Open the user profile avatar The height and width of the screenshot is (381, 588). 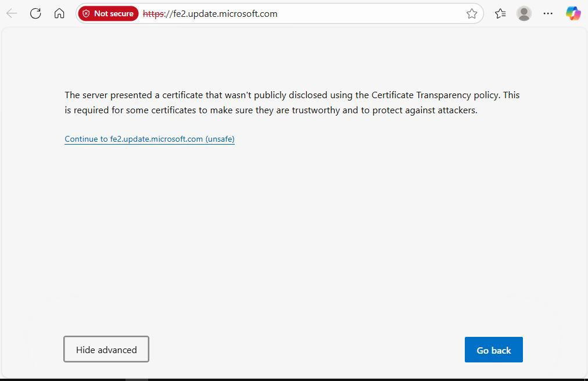pos(524,13)
